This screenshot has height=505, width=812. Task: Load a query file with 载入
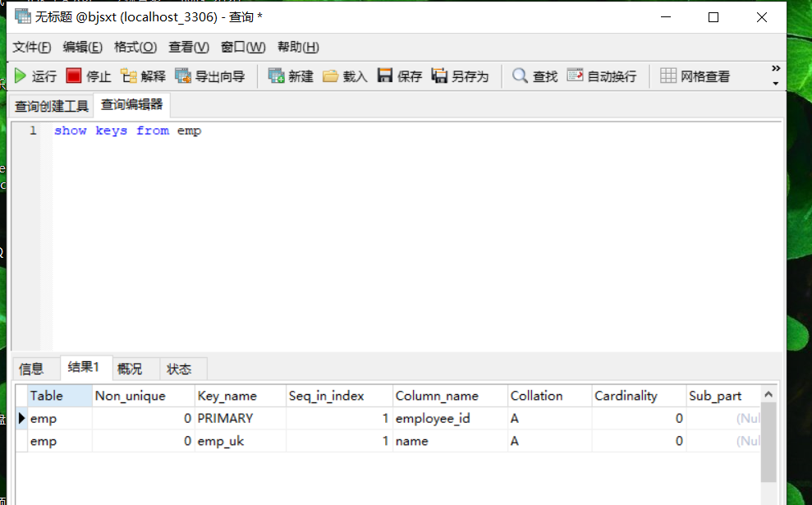[344, 76]
